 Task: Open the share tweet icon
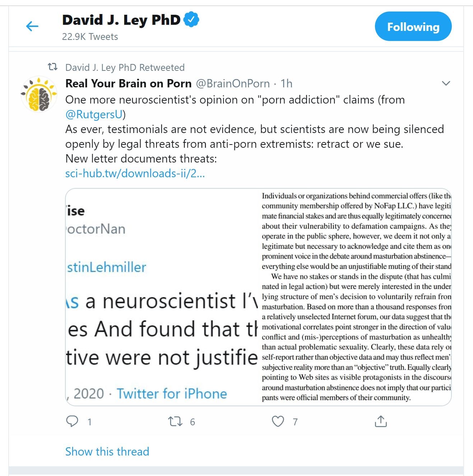[x=381, y=421]
